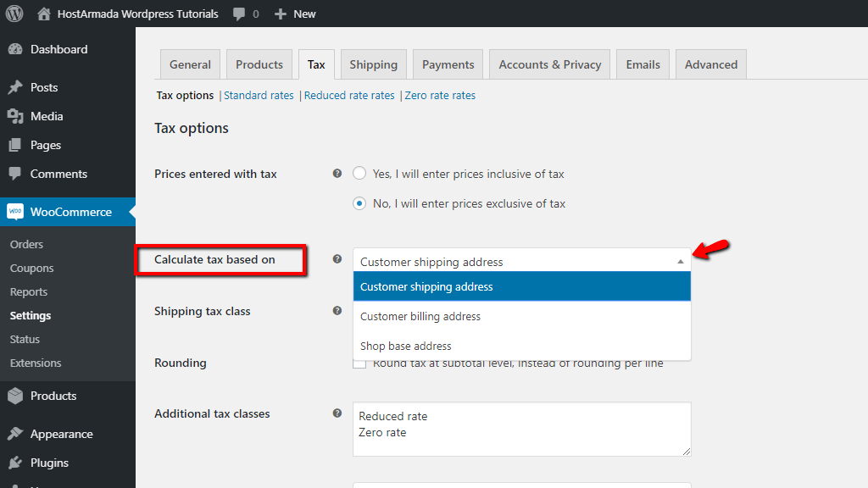Open the Standard rates link
Screen dimensions: 868x488
259,96
